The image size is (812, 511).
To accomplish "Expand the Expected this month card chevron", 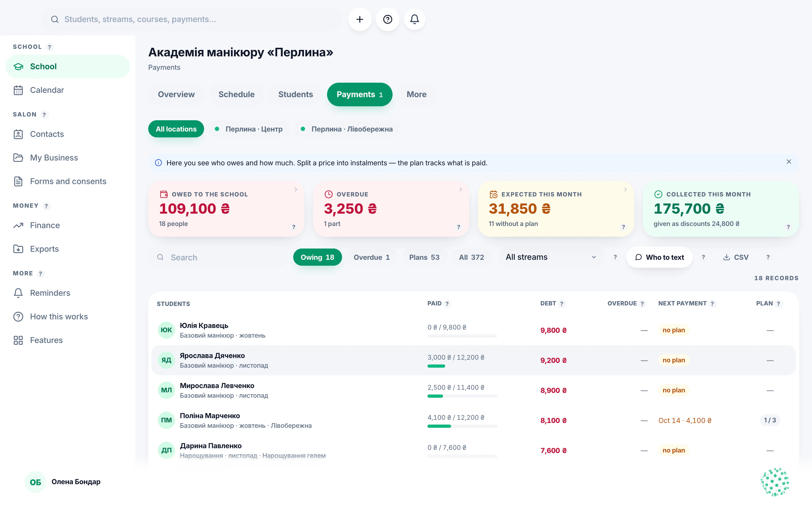I will click(626, 190).
